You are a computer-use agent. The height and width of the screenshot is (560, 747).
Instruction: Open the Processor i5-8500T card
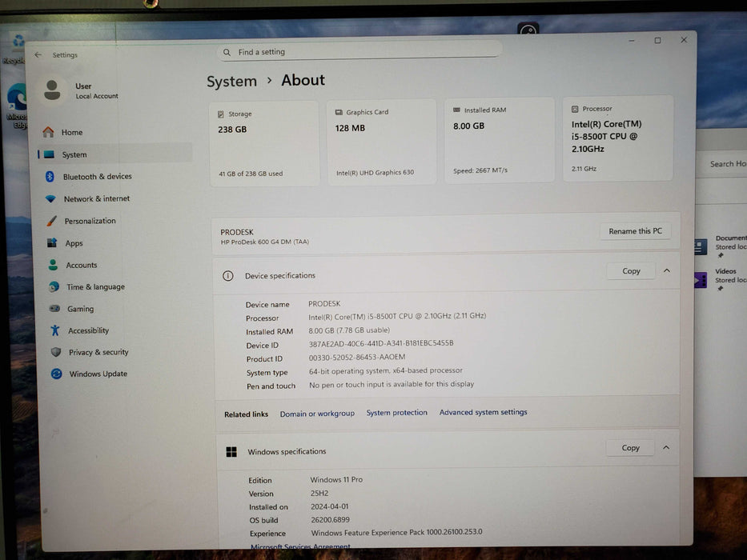pos(618,138)
